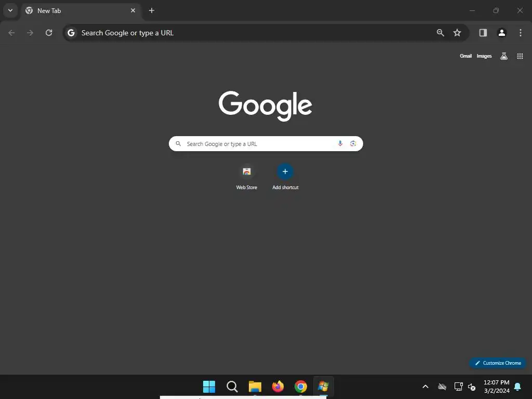Reload the page
This screenshot has width=532, height=399.
coord(49,33)
